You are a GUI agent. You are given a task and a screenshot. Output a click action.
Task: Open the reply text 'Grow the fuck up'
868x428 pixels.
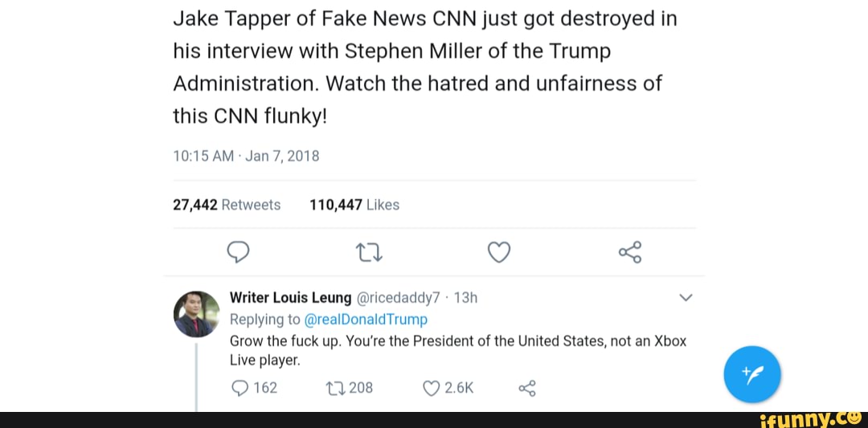pyautogui.click(x=457, y=340)
